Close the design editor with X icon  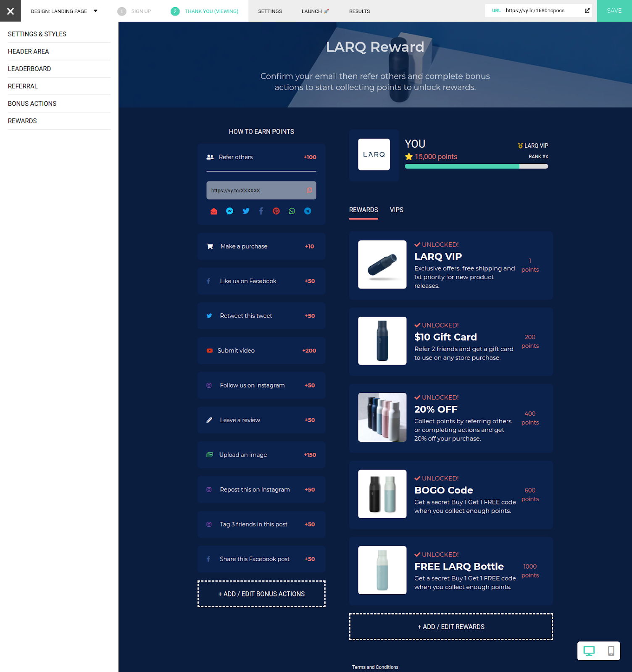point(11,11)
